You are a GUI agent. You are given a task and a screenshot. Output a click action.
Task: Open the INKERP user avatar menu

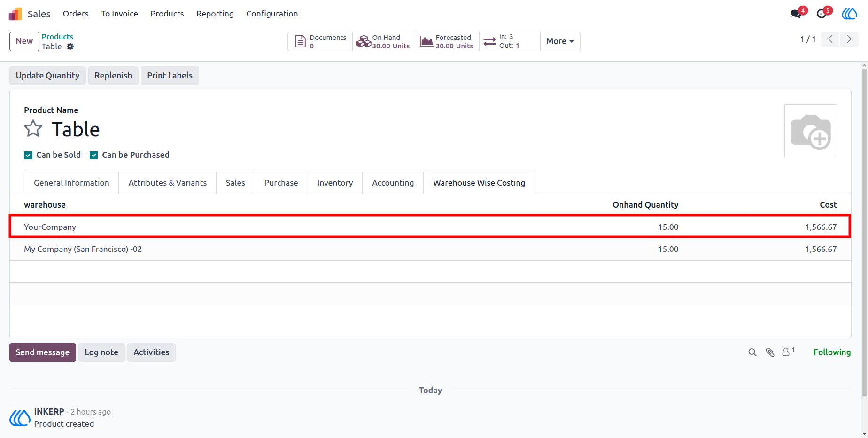click(849, 14)
